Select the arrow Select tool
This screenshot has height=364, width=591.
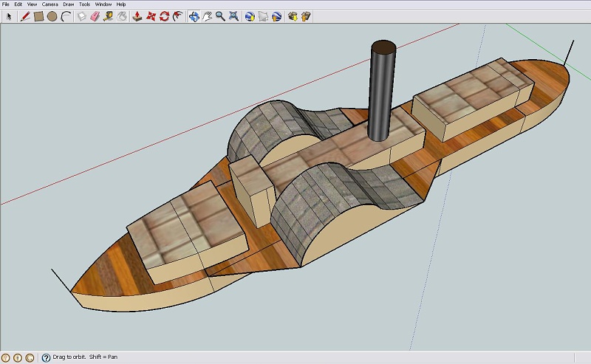pos(8,16)
